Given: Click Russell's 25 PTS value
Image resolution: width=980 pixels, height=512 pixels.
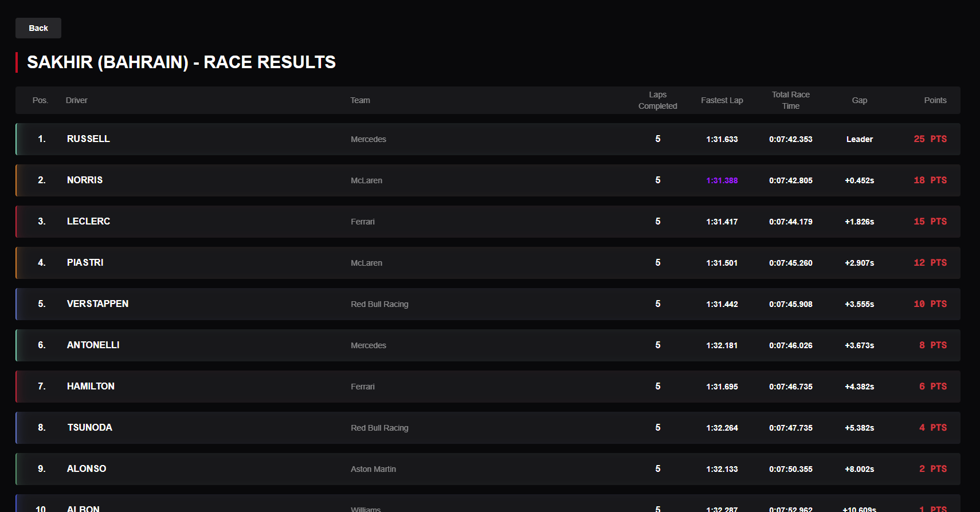Looking at the screenshot, I should [930, 139].
